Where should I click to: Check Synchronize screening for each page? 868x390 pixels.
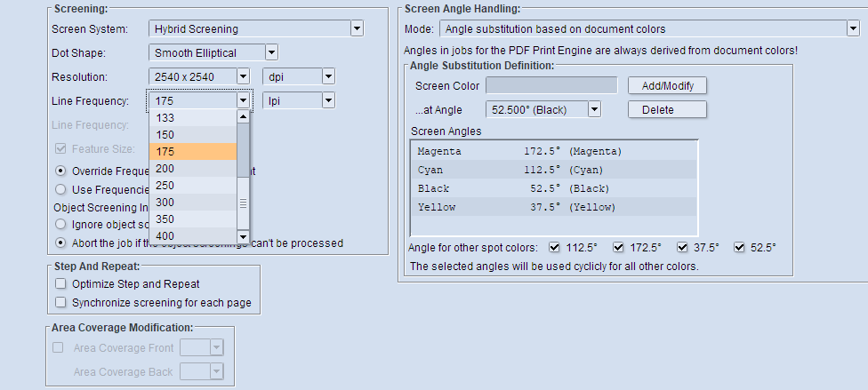pos(60,303)
